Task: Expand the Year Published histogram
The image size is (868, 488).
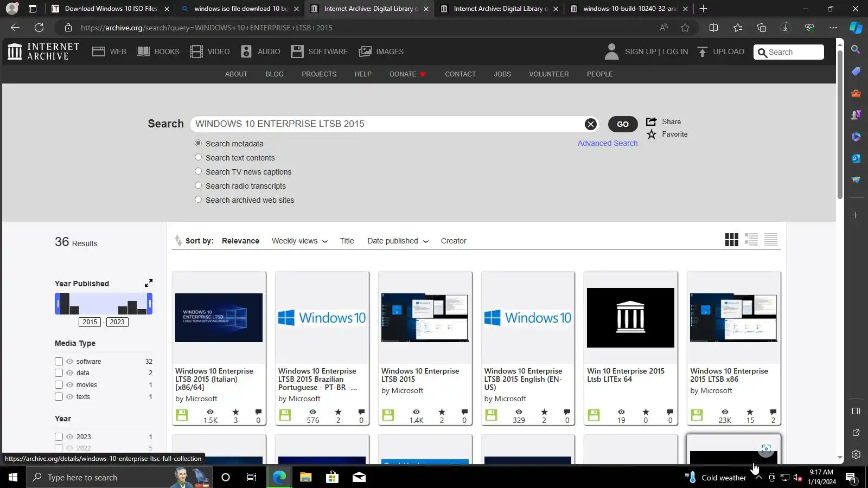Action: pyautogui.click(x=149, y=283)
